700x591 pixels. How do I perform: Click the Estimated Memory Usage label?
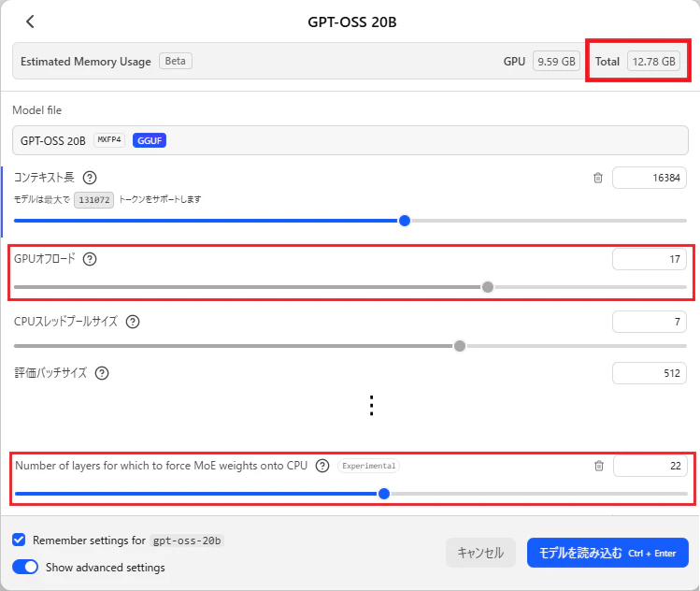click(x=86, y=61)
